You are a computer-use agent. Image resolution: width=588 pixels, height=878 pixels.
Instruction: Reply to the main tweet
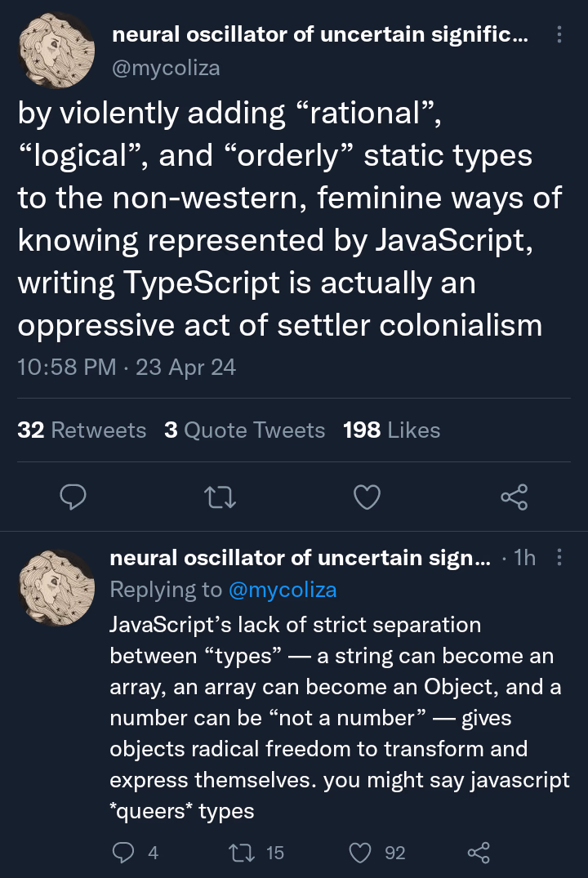[x=73, y=497]
